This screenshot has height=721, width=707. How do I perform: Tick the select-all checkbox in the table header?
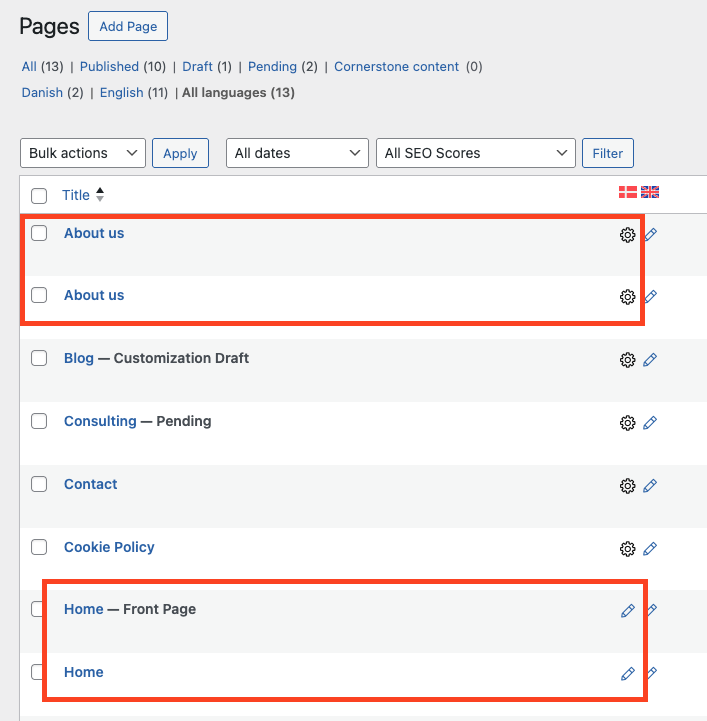pyautogui.click(x=39, y=196)
